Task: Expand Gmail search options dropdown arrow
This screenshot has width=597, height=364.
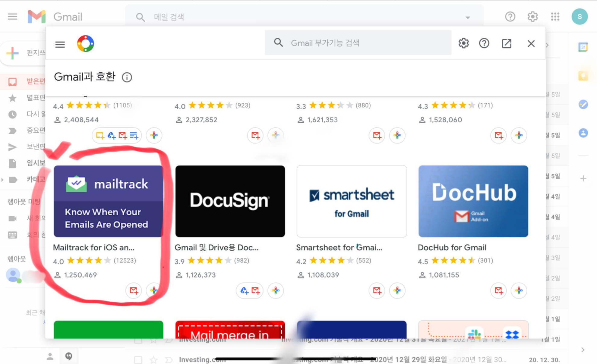Action: 468,17
